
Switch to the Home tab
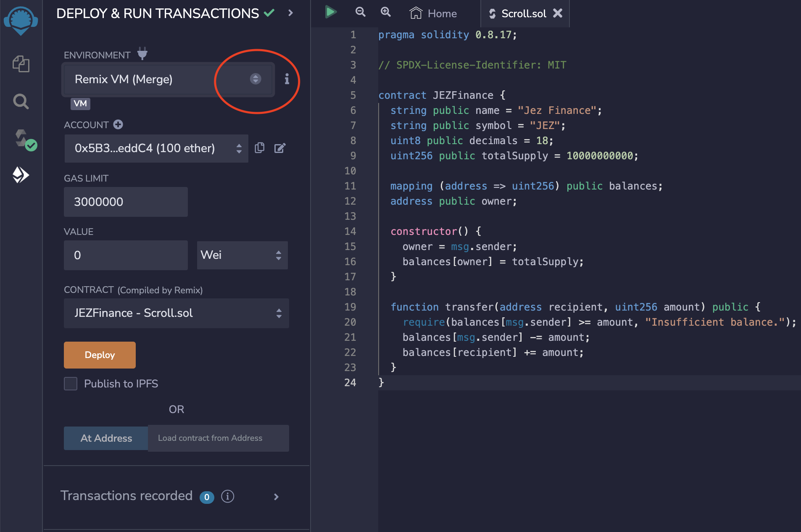click(434, 13)
